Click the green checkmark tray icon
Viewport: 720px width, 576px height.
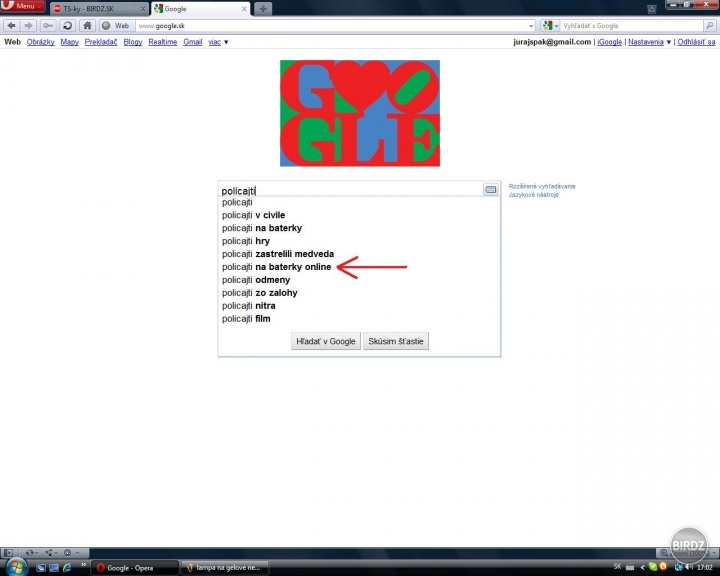[x=652, y=567]
